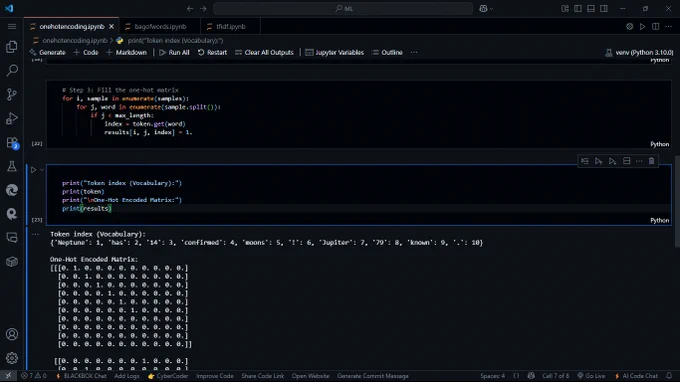Click the Generate button in notebook toolbar
Viewport: 680px width, 382px height.
pos(47,52)
